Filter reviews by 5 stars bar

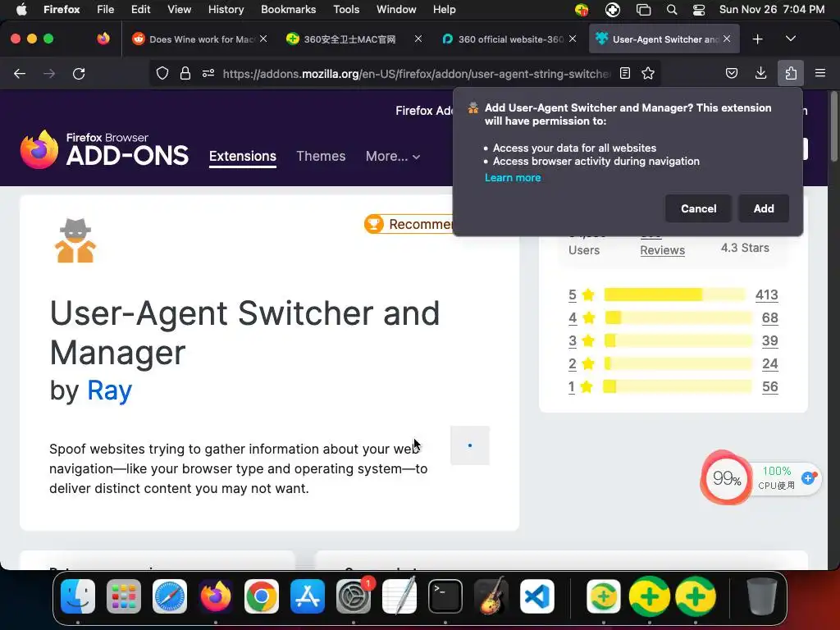[x=674, y=294]
